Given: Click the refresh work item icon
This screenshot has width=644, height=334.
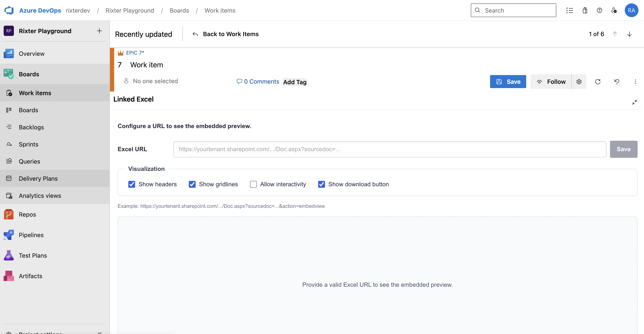Looking at the screenshot, I should click(x=598, y=82).
